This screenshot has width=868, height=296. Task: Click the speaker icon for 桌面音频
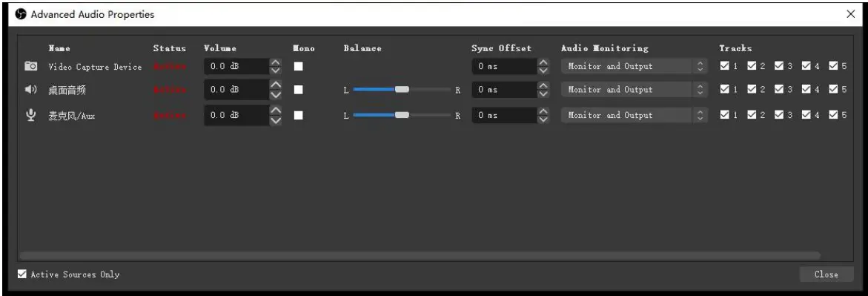click(x=31, y=89)
